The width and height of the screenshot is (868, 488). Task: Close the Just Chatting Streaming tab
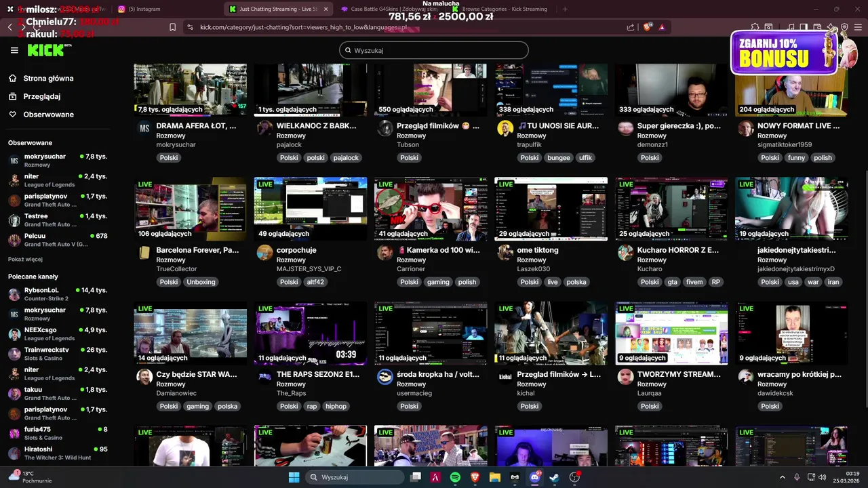click(x=325, y=9)
